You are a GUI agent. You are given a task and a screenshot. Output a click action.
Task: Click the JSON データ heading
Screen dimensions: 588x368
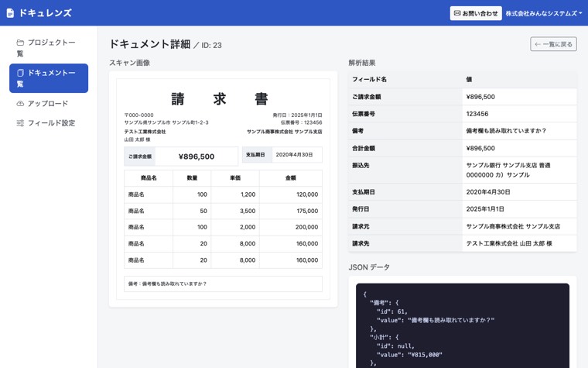(x=369, y=267)
